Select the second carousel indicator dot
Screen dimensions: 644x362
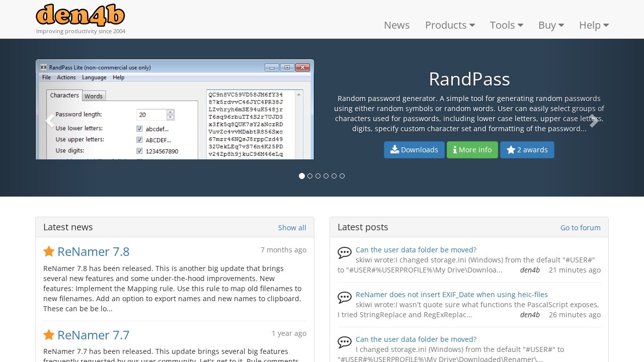[x=310, y=176]
